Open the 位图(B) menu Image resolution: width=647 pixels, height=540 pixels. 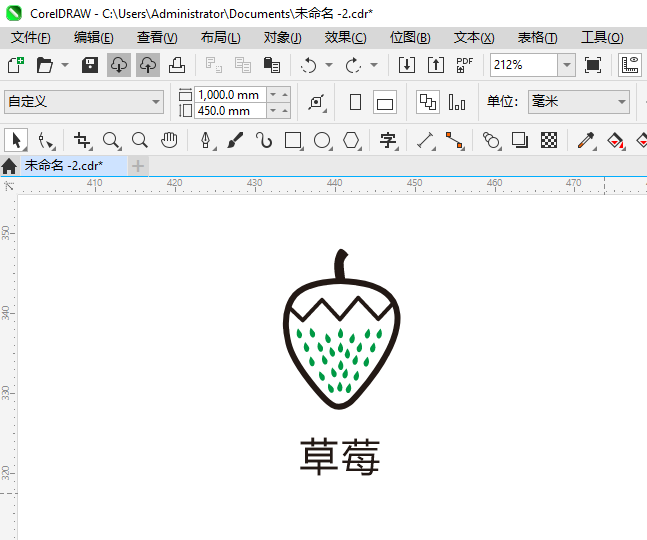pyautogui.click(x=410, y=38)
